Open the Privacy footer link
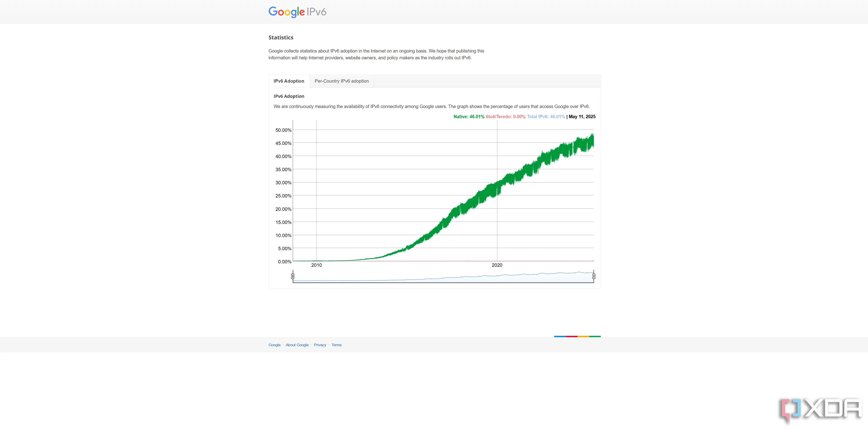Viewport: 868px width, 430px height. pyautogui.click(x=320, y=345)
